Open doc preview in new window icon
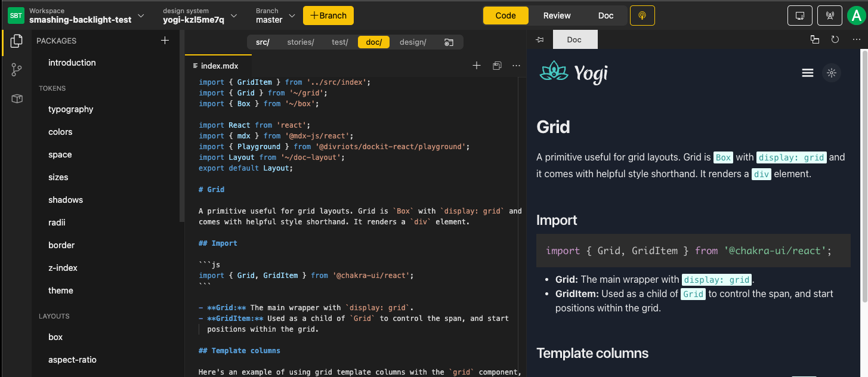 point(815,40)
